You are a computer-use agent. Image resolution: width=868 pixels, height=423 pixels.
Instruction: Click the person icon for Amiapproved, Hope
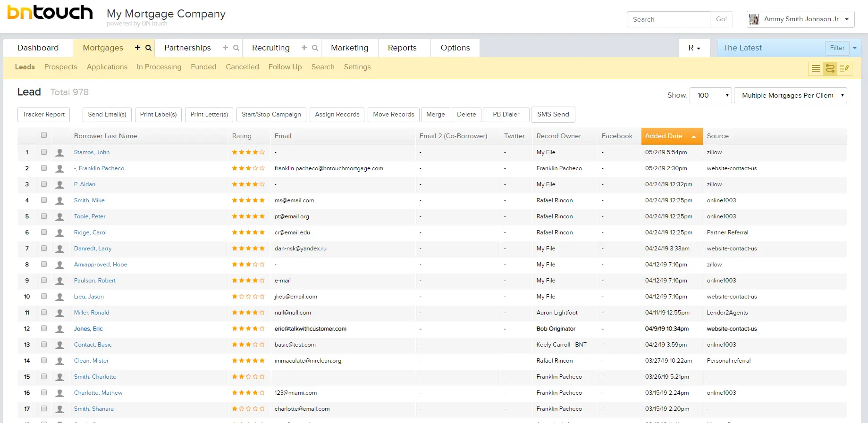(x=60, y=265)
